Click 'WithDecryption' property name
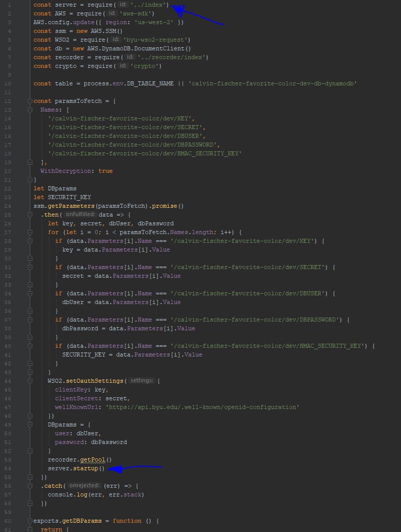401x532 pixels. pos(66,171)
